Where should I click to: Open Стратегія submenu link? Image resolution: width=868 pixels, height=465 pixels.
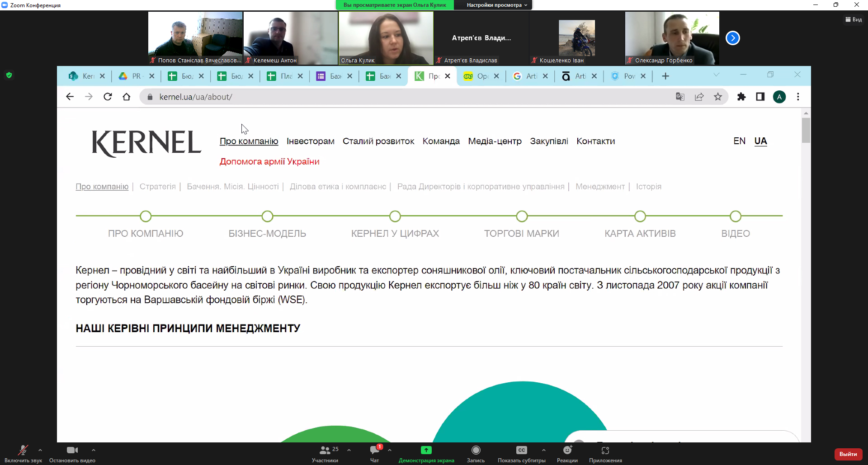click(158, 187)
